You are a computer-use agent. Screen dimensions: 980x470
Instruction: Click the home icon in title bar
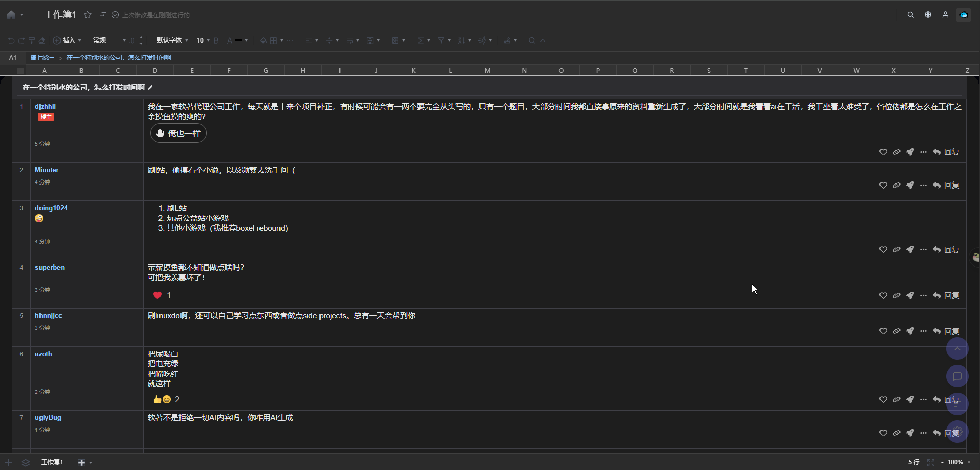pyautogui.click(x=11, y=15)
